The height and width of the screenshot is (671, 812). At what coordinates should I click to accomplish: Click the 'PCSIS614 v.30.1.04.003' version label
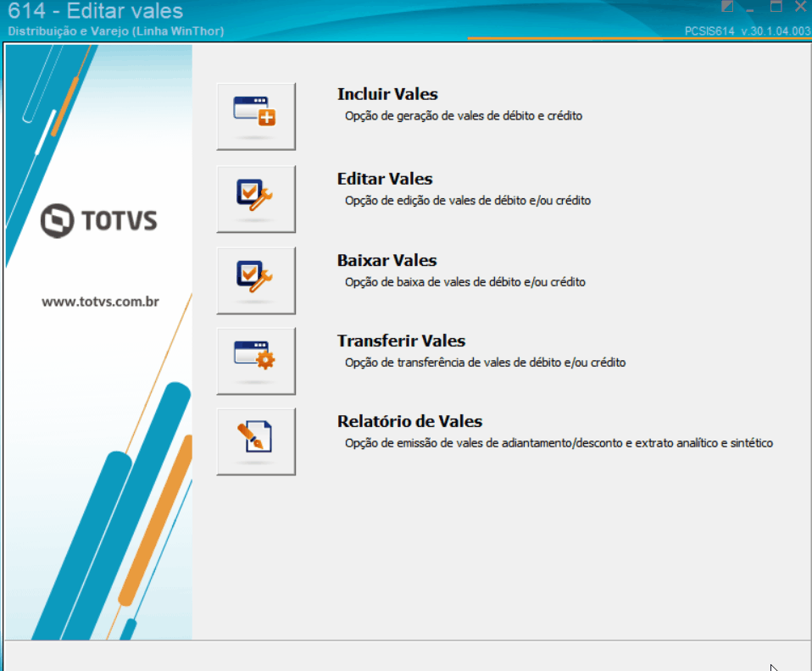[x=748, y=31]
